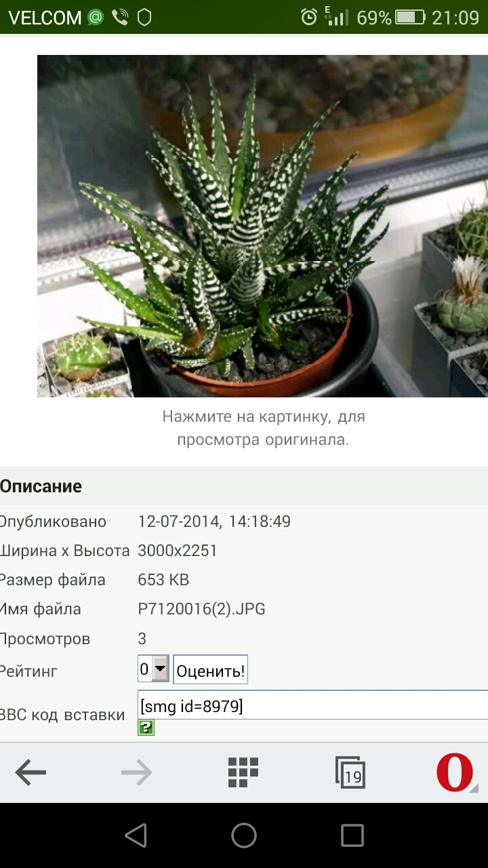Select the BBC code field [smg id=8979]
The width and height of the screenshot is (488, 868).
coord(313,705)
